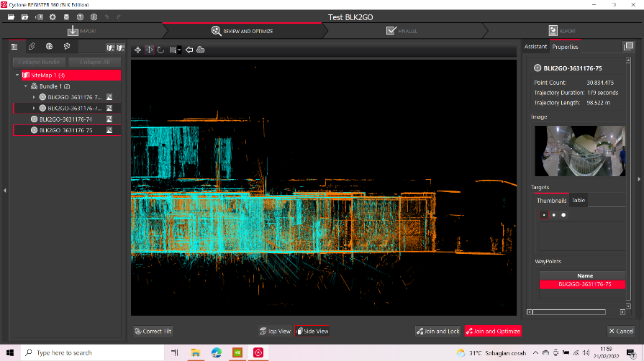Click image icon on first Bundle 1 scan row
Screen dimensions: 644x361
click(109, 97)
